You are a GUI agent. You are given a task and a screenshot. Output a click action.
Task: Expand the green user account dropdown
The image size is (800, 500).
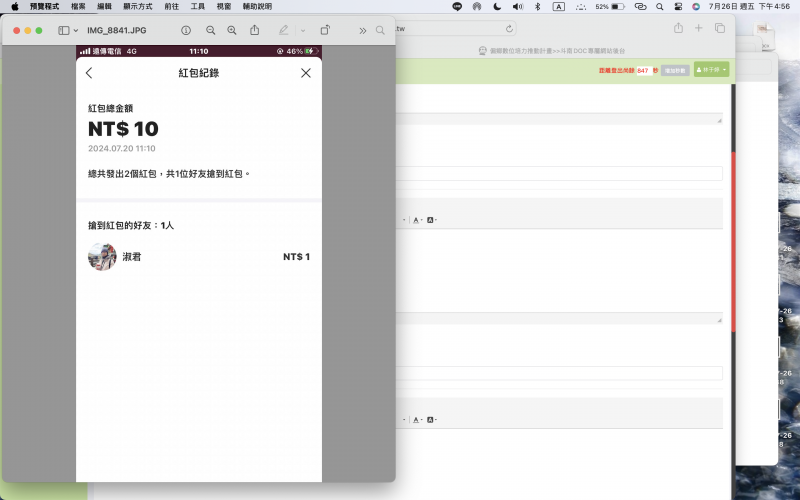pos(712,70)
